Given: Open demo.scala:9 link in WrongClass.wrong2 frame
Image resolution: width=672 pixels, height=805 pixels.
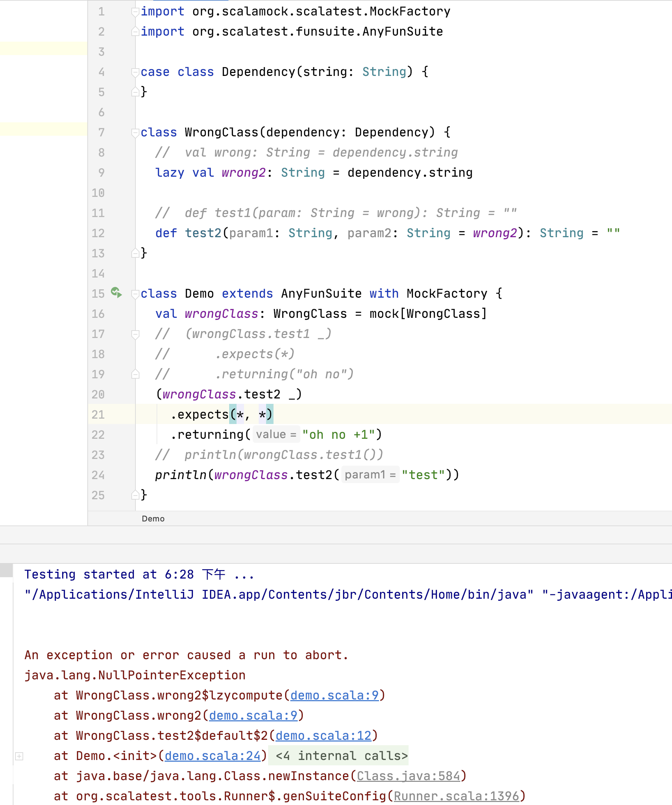Looking at the screenshot, I should pyautogui.click(x=253, y=715).
